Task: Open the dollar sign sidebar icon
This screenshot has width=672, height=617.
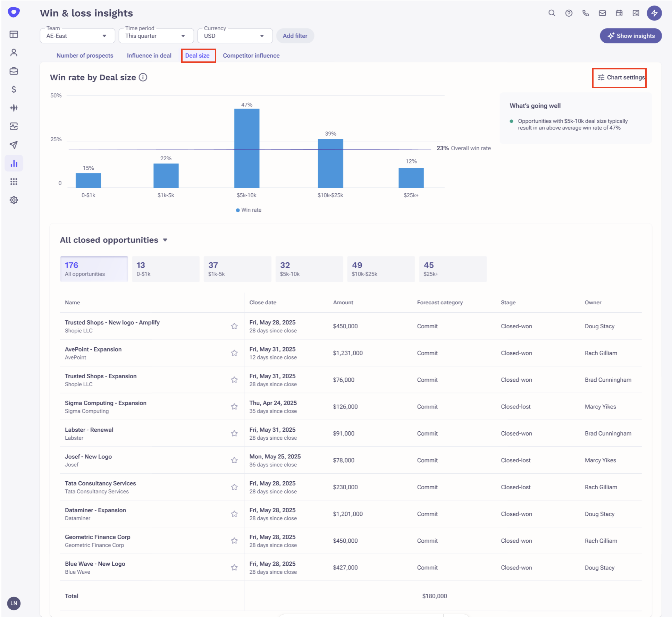Action: 14,90
